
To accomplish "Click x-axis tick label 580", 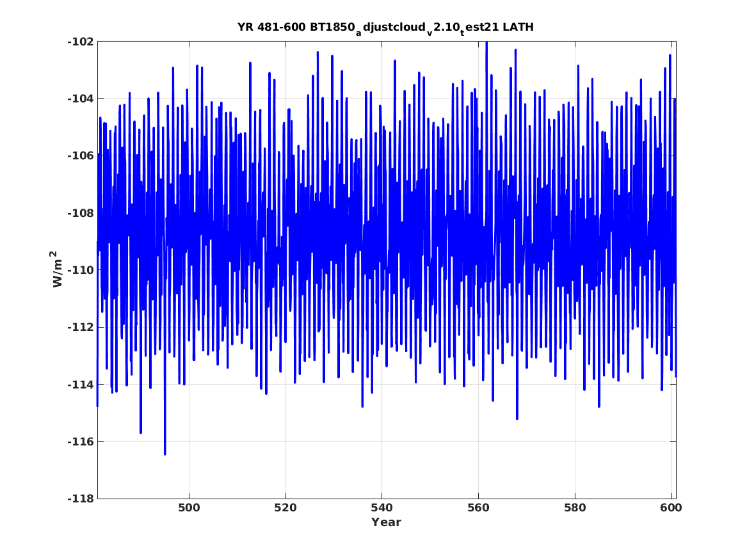I will tap(575, 508).
